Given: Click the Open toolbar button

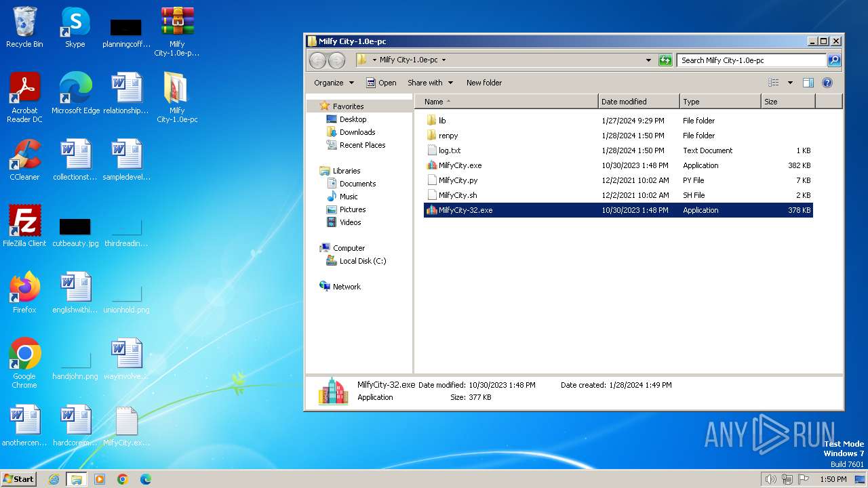Looking at the screenshot, I should 381,83.
